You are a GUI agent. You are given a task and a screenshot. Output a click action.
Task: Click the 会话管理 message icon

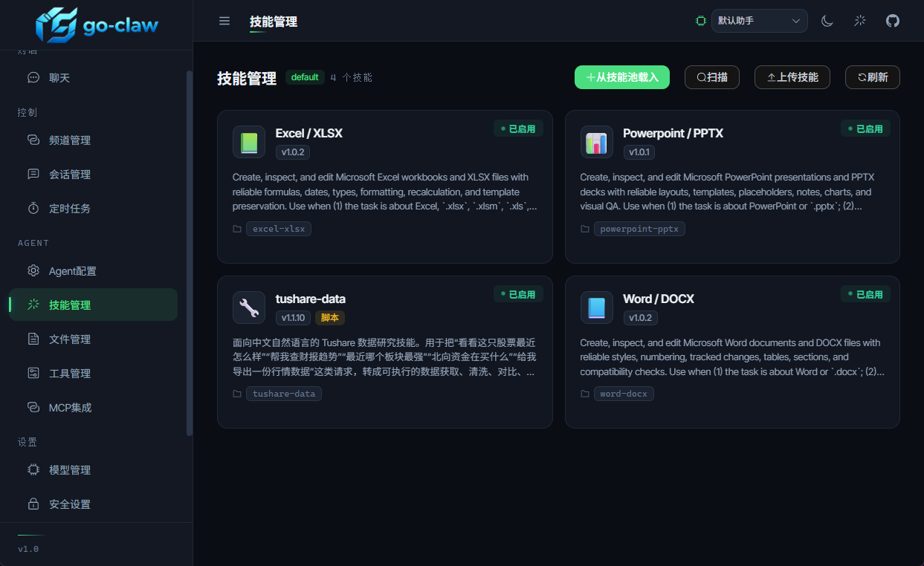[33, 174]
